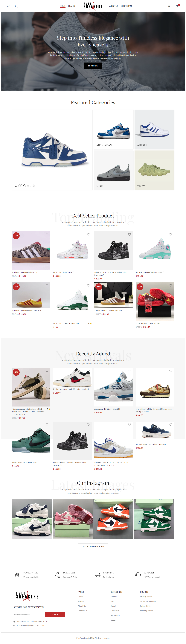186x644 pixels.
Task: Click the Shop Now button
Action: tap(93, 66)
